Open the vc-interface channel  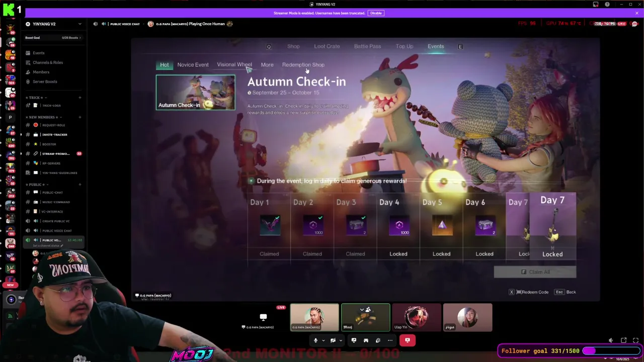point(53,212)
